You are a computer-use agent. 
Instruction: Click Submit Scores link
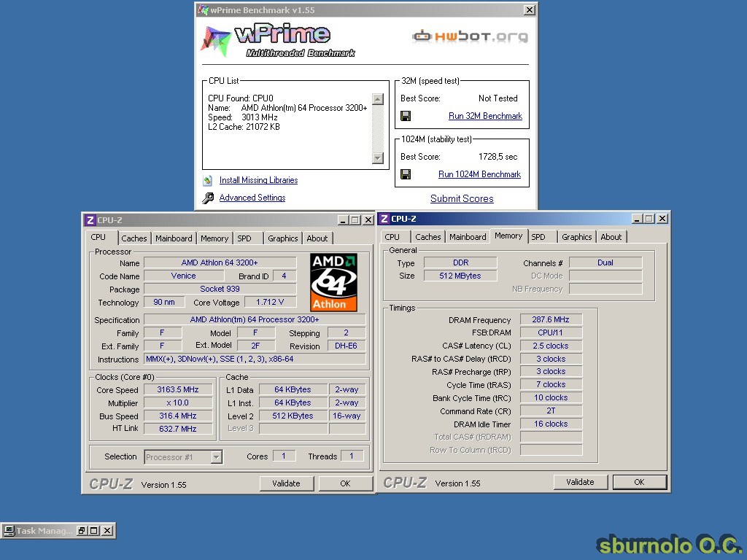coord(462,198)
